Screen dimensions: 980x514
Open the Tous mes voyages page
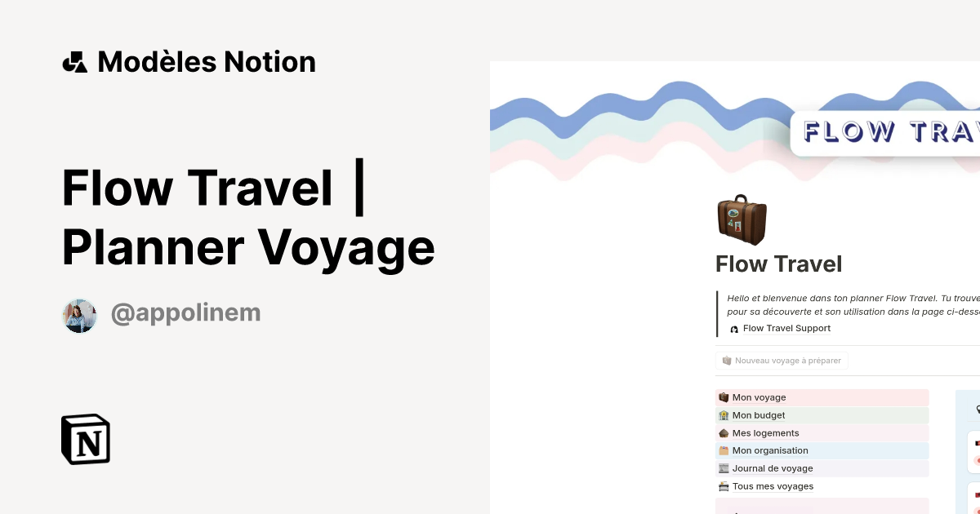pos(773,486)
